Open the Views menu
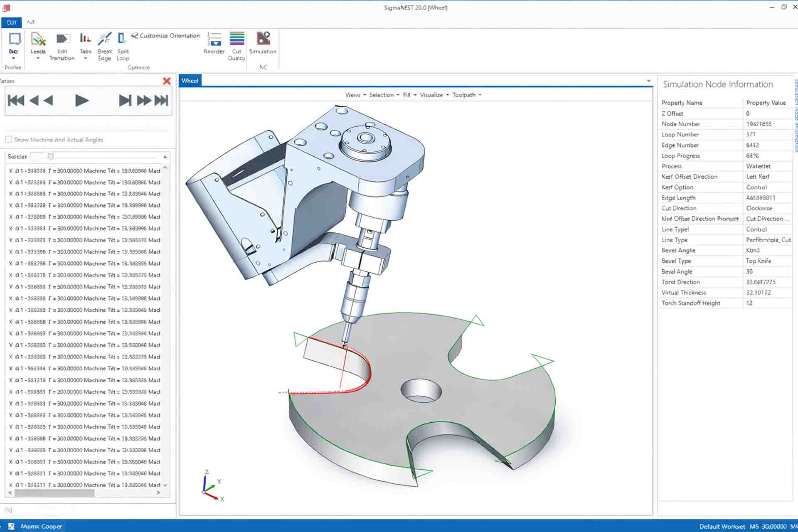The width and height of the screenshot is (798, 532). click(x=355, y=95)
